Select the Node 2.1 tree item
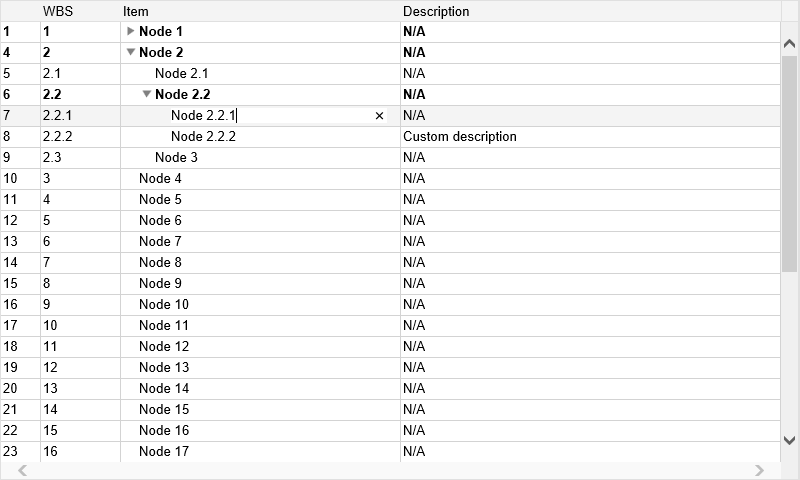 click(x=181, y=74)
